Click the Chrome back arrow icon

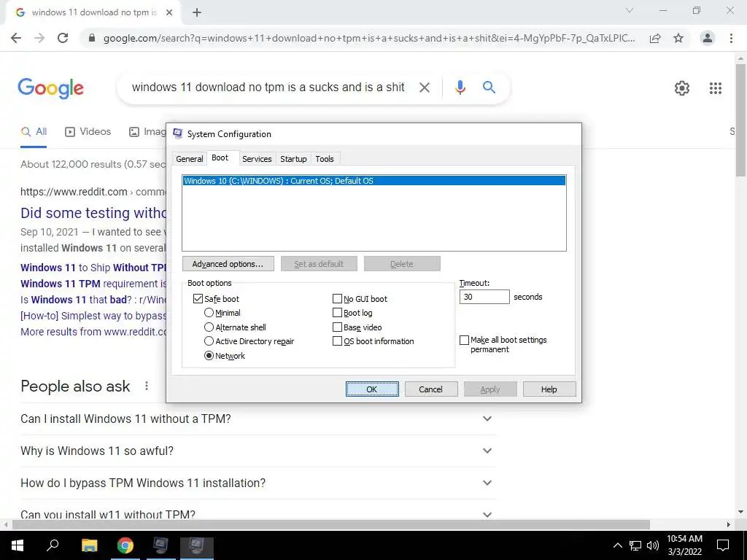pyautogui.click(x=16, y=38)
